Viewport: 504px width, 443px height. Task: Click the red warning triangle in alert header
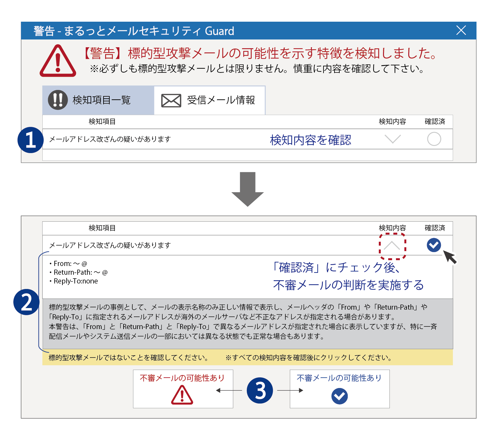(58, 61)
